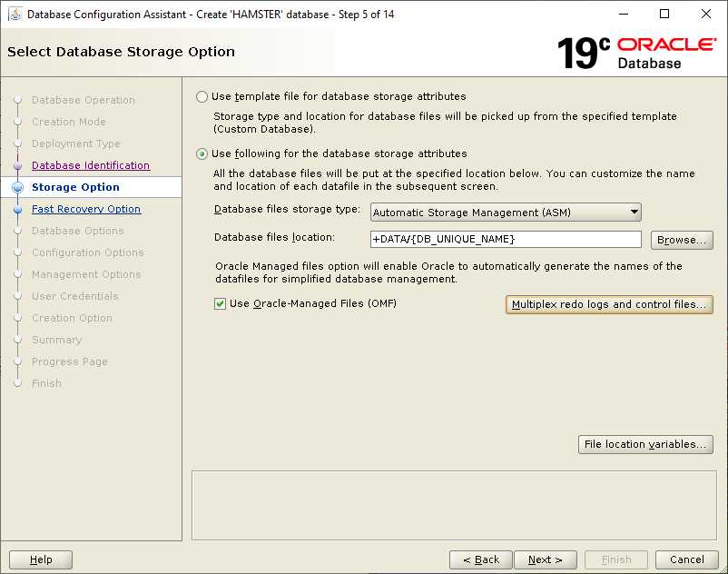This screenshot has width=728, height=574.
Task: Click Database Identification step bullet icon
Action: pos(18,166)
